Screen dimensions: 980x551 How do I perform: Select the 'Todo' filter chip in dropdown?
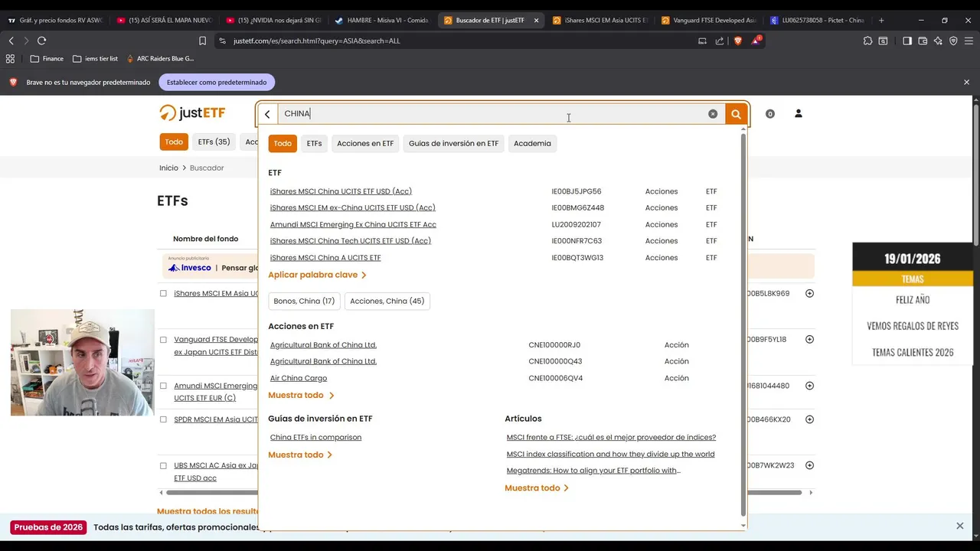[x=283, y=143]
